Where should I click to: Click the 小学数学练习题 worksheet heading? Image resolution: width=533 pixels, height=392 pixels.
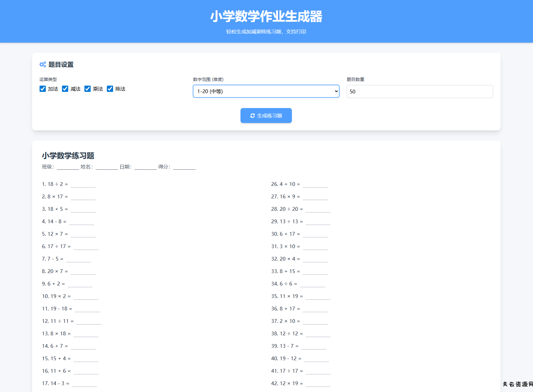68,156
